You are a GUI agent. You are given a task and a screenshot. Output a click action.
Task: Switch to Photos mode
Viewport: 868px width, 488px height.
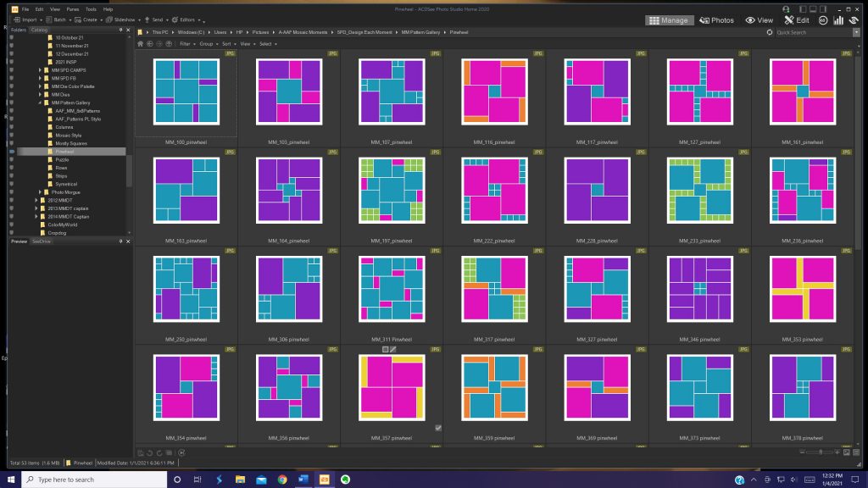[x=716, y=20]
